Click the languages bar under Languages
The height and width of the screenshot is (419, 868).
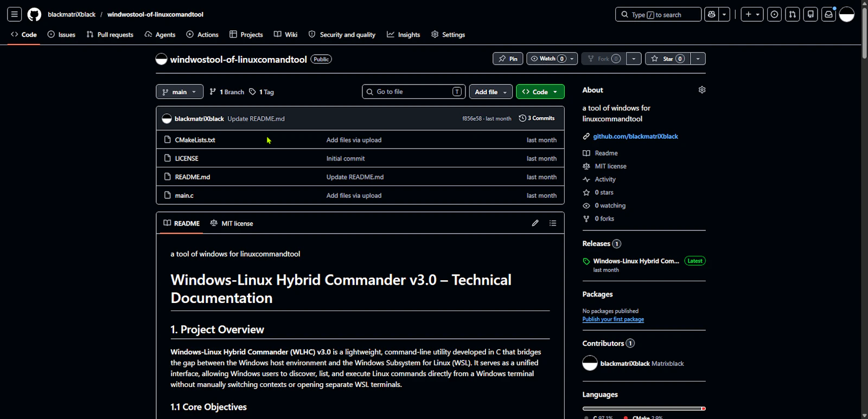coord(644,408)
